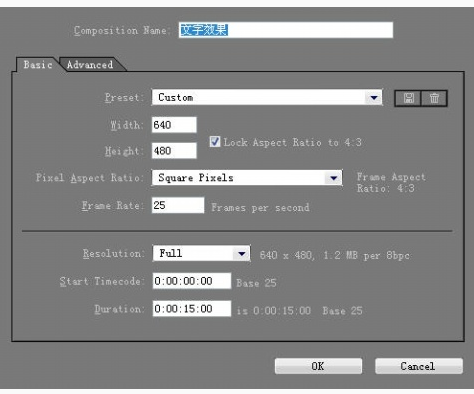Click the 'Base 25' text beside Start Timecode

pos(256,283)
